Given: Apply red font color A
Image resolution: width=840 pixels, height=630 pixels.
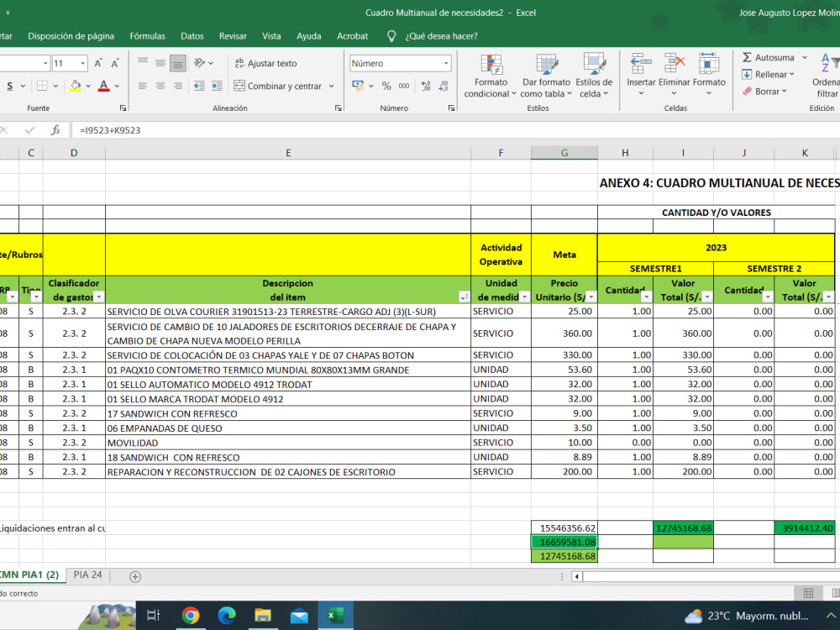Looking at the screenshot, I should pyautogui.click(x=104, y=86).
